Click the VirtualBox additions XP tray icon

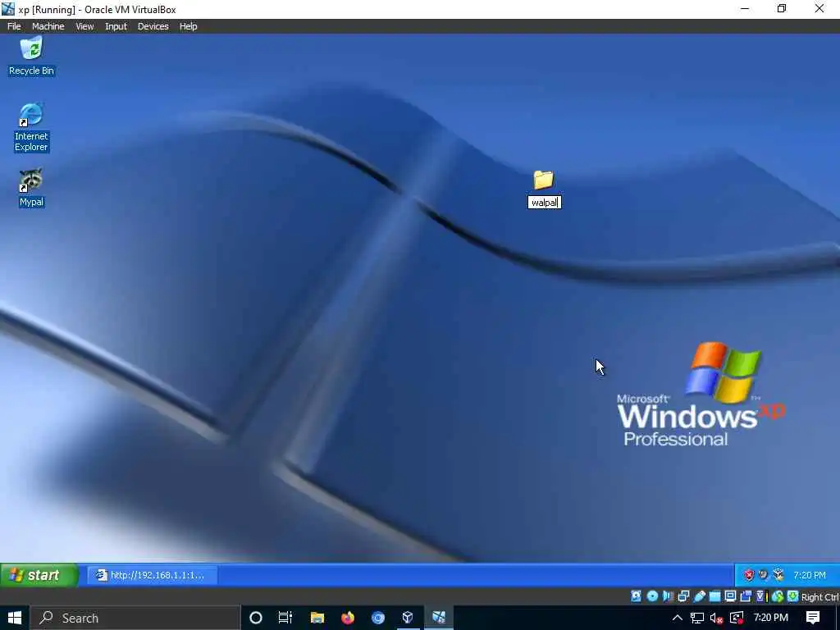click(x=778, y=575)
